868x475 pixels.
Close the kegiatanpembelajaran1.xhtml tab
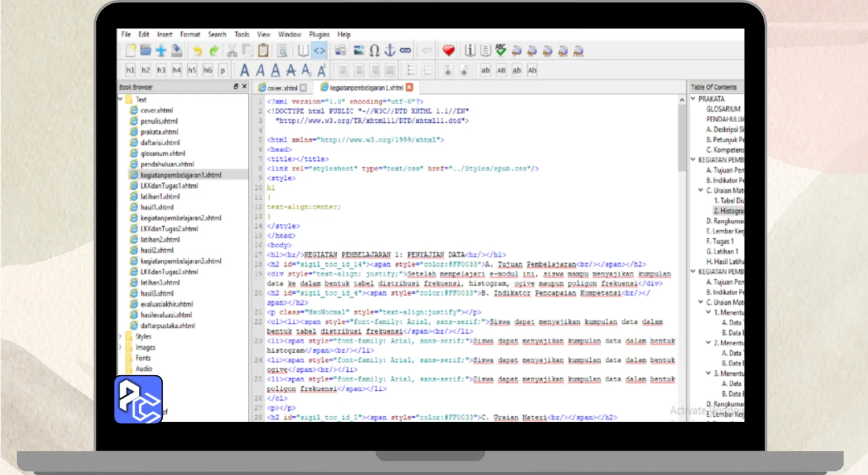tap(409, 87)
